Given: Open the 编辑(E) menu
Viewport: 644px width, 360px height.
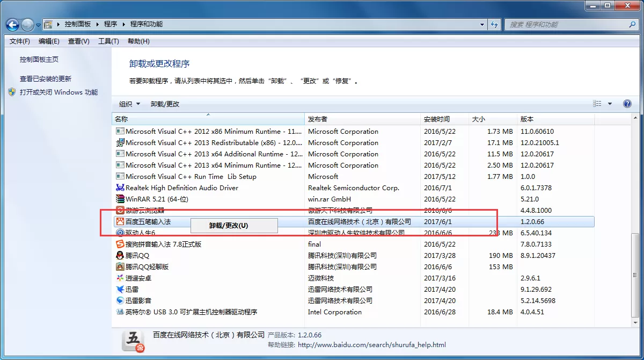Looking at the screenshot, I should pyautogui.click(x=49, y=41).
